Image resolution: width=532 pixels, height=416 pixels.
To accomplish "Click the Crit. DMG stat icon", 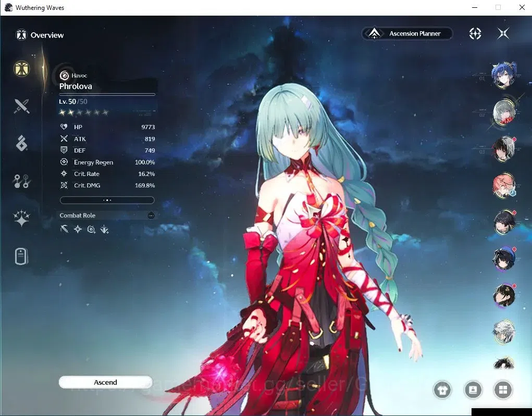I will pos(64,185).
